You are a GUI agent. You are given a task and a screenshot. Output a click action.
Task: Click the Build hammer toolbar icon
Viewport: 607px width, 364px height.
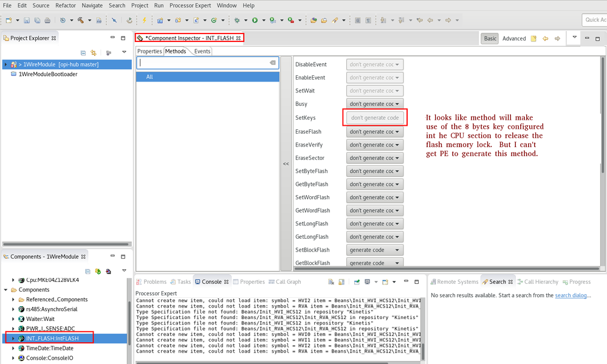tap(81, 20)
